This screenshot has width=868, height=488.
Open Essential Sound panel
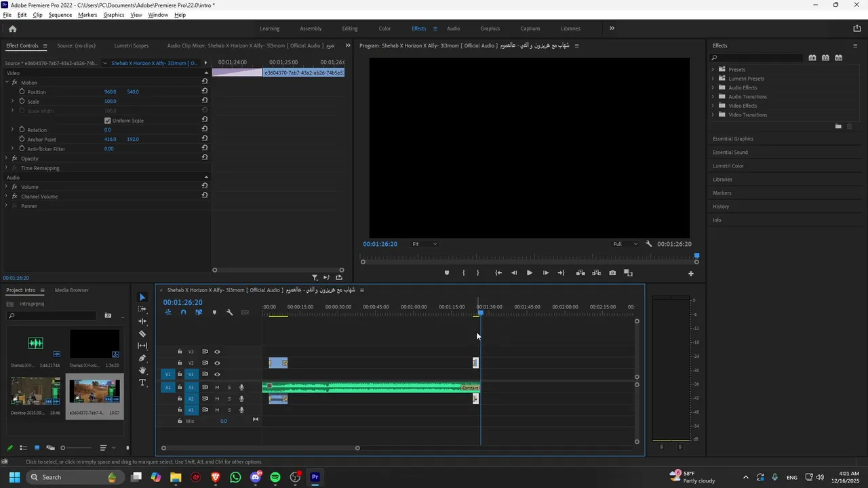point(730,152)
